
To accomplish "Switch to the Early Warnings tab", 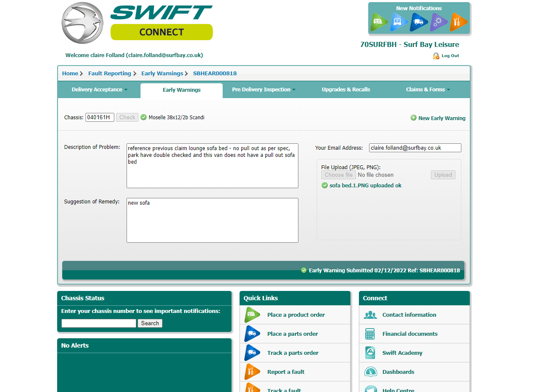I will 182,90.
